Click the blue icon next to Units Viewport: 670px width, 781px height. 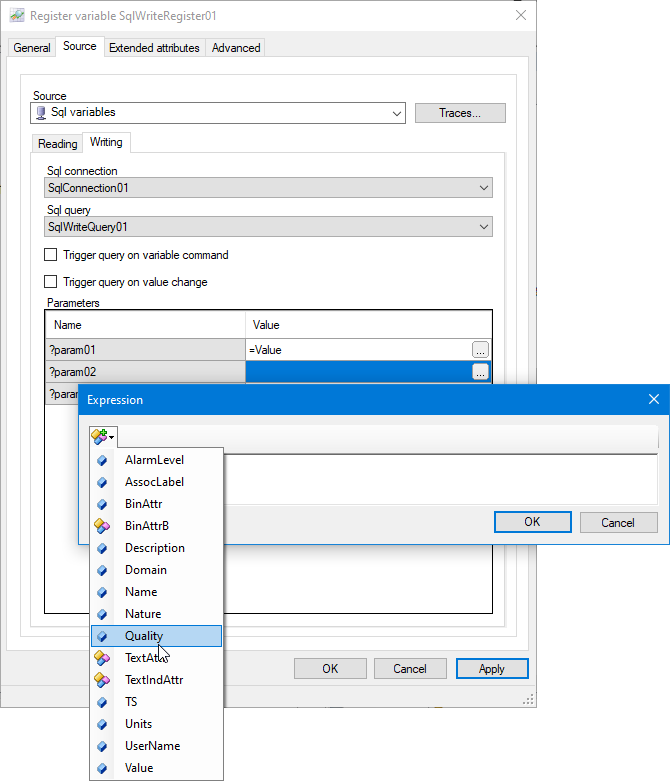coord(102,724)
